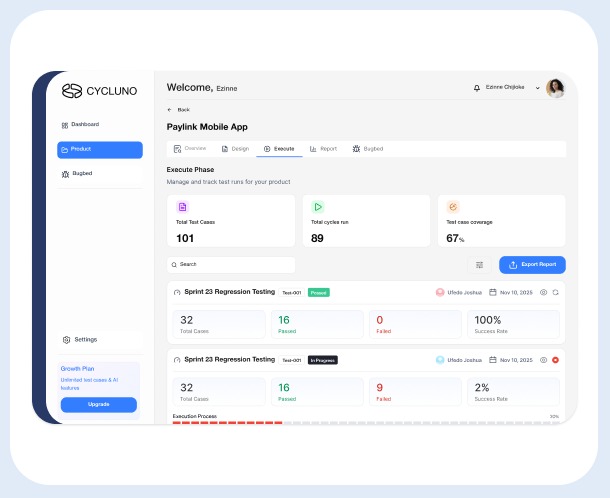The image size is (610, 498).
Task: Switch to the Design tab
Action: [235, 149]
